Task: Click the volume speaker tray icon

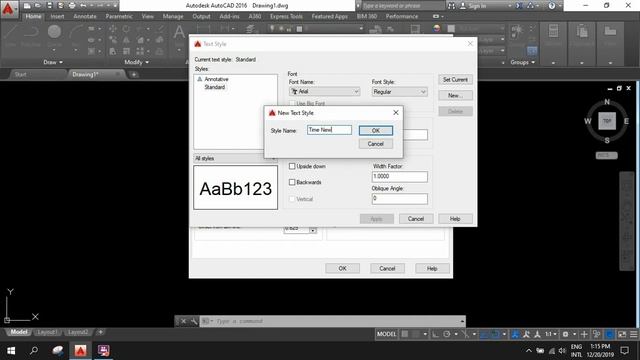Action: tap(562, 351)
